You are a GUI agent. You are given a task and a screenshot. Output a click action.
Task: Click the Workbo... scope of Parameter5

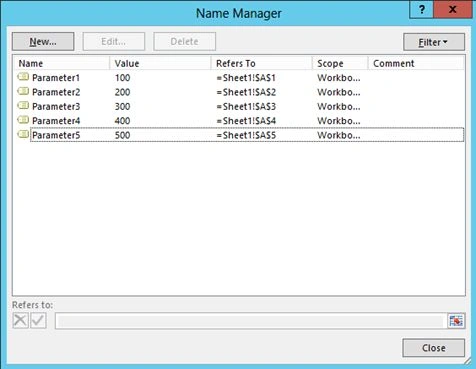click(x=339, y=135)
